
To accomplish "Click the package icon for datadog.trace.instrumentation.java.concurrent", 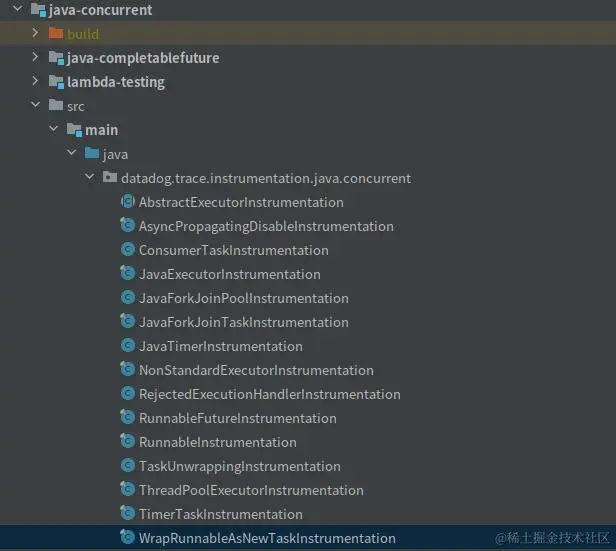I will (x=110, y=177).
